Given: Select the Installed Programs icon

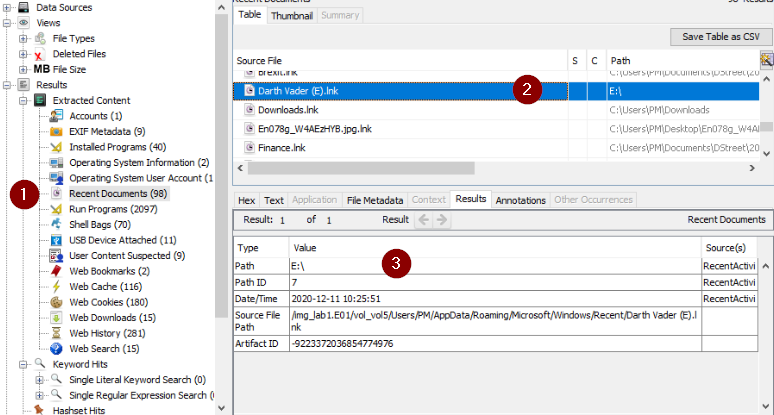Looking at the screenshot, I should (57, 147).
